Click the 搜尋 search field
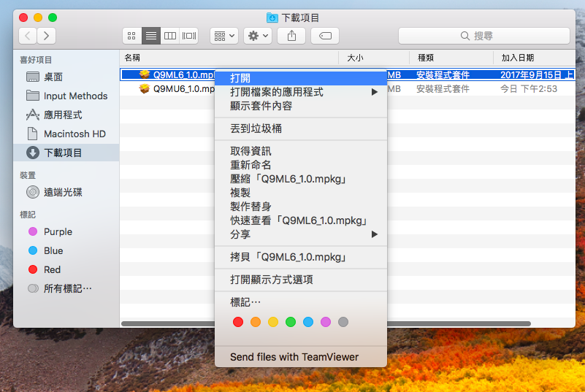Image resolution: width=585 pixels, height=392 pixels. (x=484, y=36)
